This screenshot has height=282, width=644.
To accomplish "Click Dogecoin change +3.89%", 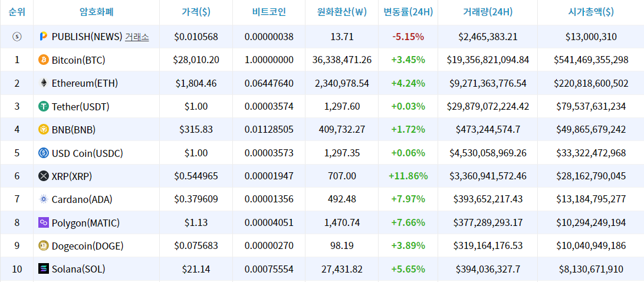I will coord(408,246).
